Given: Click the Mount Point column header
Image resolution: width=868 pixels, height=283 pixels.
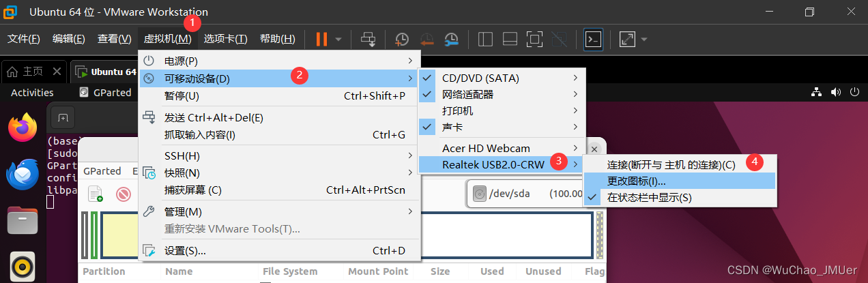Looking at the screenshot, I should pos(377,271).
